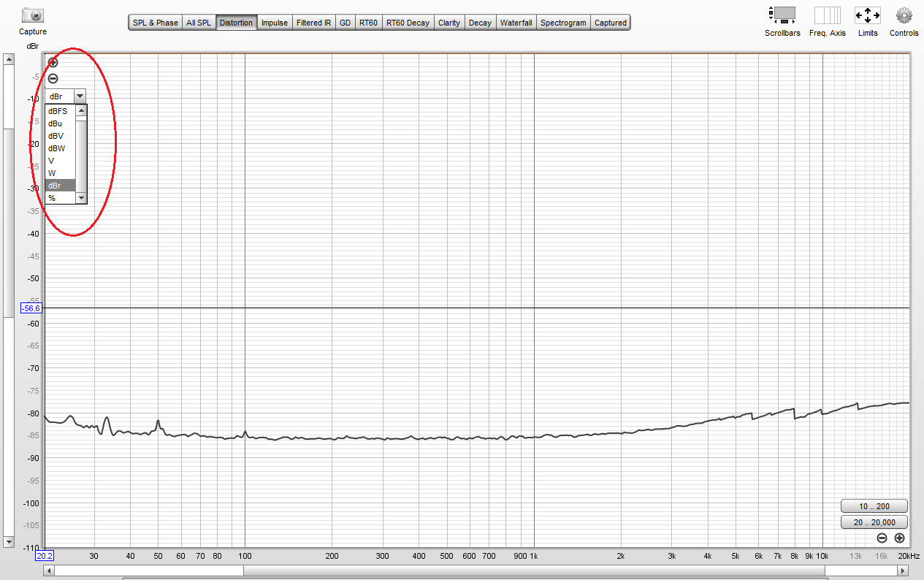Click the Capture camera icon

coord(32,15)
